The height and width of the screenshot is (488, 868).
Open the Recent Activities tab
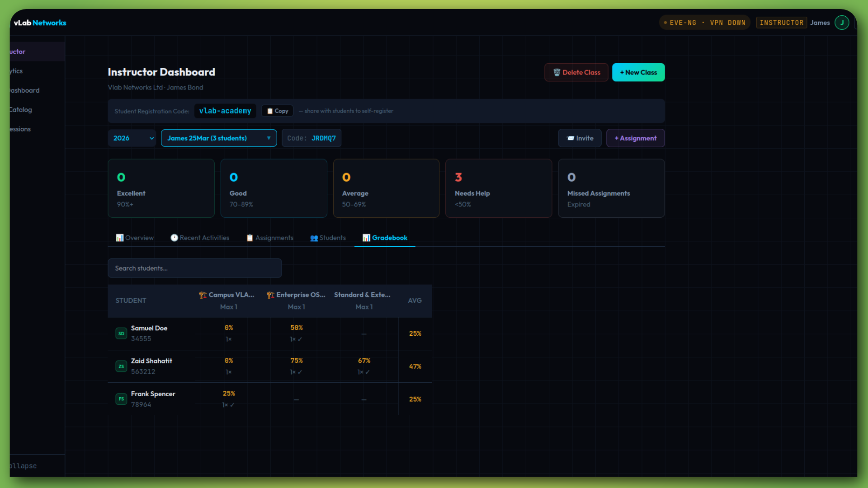(x=200, y=238)
